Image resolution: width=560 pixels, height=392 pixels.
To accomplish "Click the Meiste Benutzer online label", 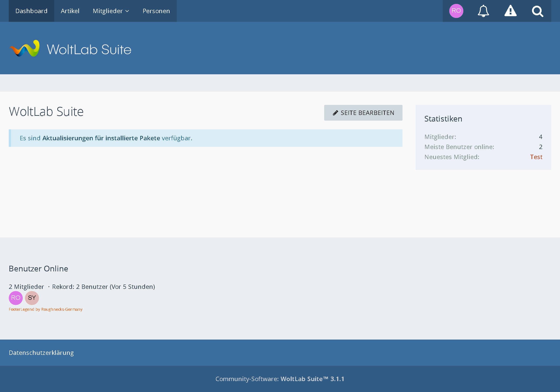I will [x=459, y=147].
